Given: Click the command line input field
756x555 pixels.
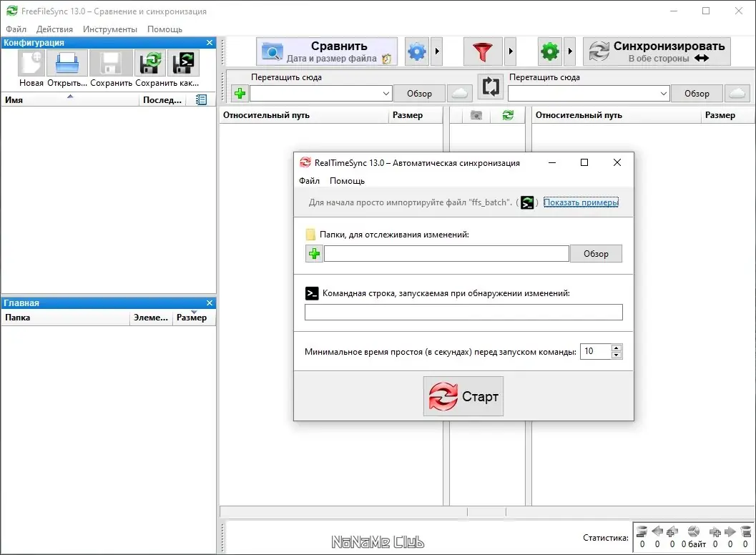Looking at the screenshot, I should point(463,312).
